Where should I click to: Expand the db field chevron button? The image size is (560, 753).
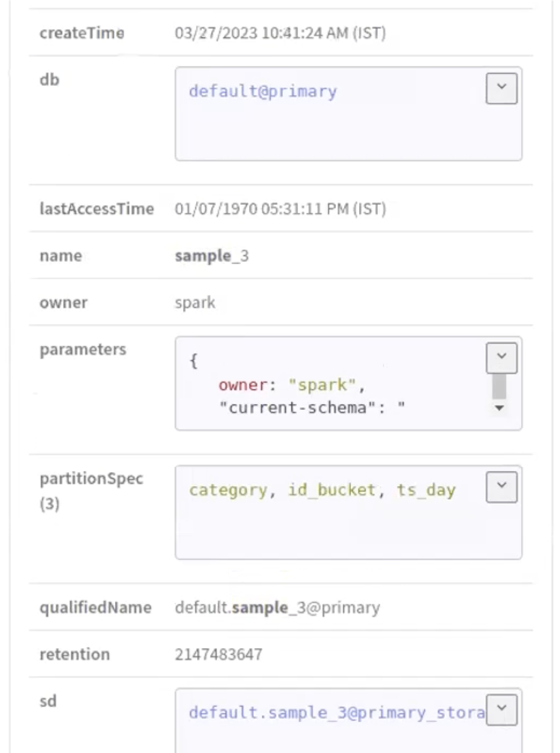pyautogui.click(x=501, y=88)
